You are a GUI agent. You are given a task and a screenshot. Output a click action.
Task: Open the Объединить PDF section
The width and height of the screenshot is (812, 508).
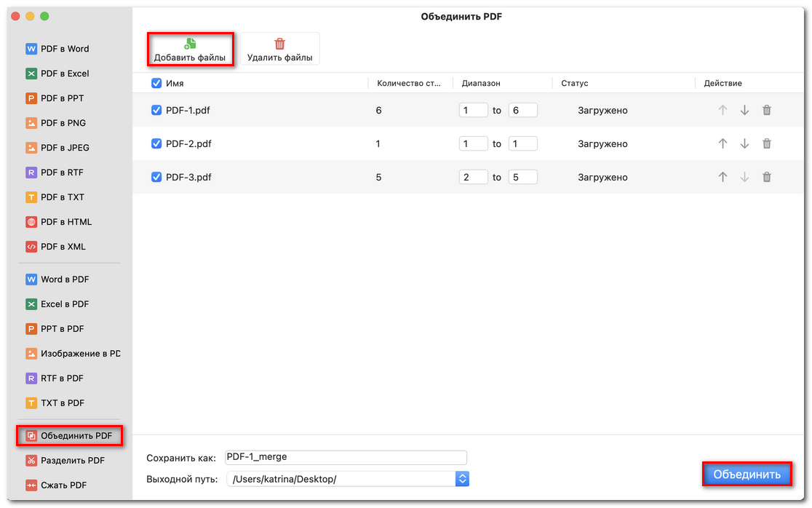click(69, 436)
